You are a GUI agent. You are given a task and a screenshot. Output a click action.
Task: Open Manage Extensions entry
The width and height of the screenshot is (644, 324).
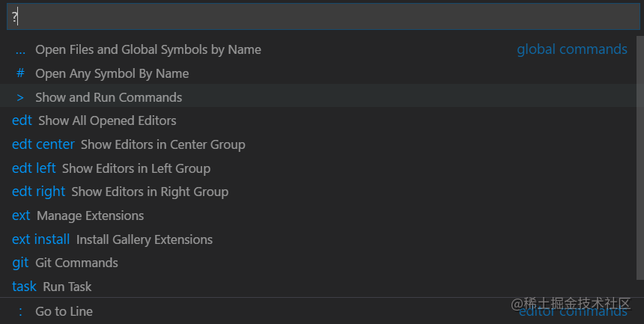[x=90, y=216]
